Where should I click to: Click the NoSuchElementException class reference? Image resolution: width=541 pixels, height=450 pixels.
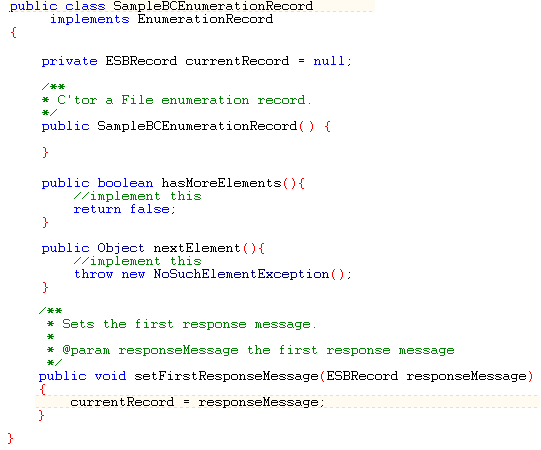click(x=241, y=274)
